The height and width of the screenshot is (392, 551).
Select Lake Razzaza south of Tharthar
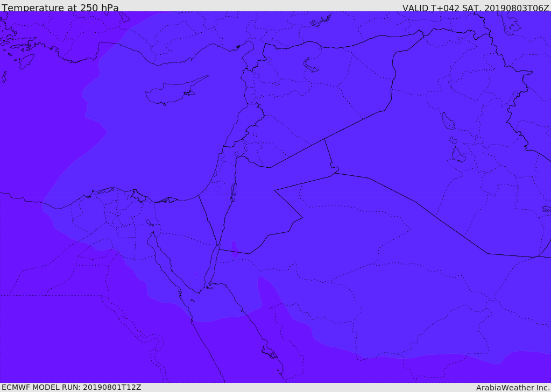tap(458, 154)
